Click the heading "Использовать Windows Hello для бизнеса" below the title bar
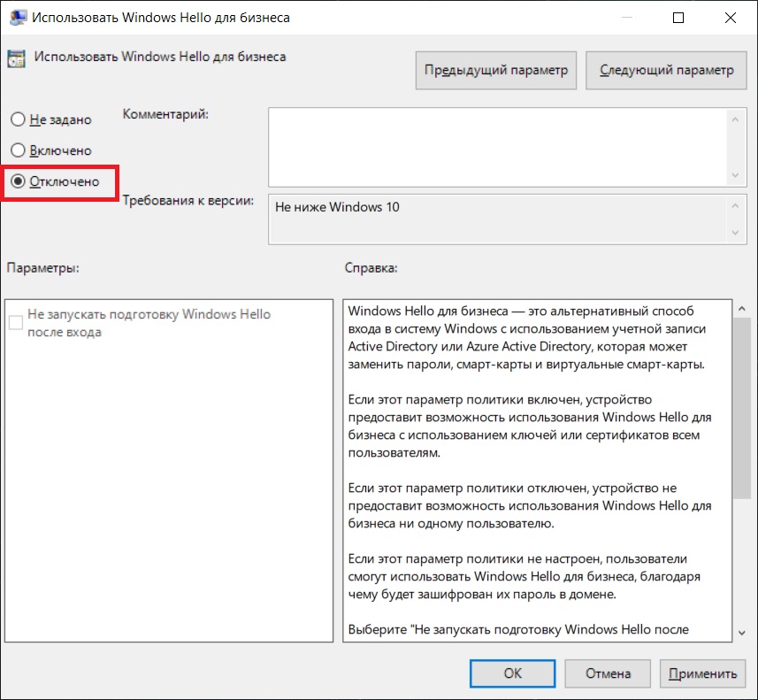This screenshot has height=700, width=758. (x=160, y=57)
